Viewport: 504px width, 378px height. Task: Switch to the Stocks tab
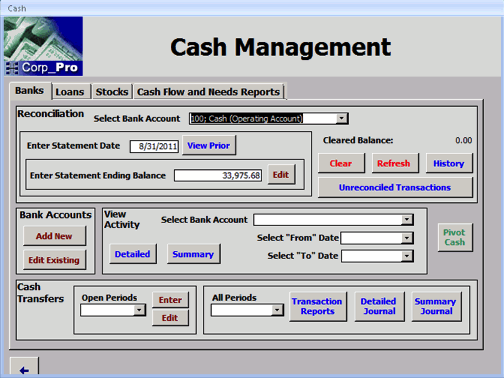pos(112,92)
